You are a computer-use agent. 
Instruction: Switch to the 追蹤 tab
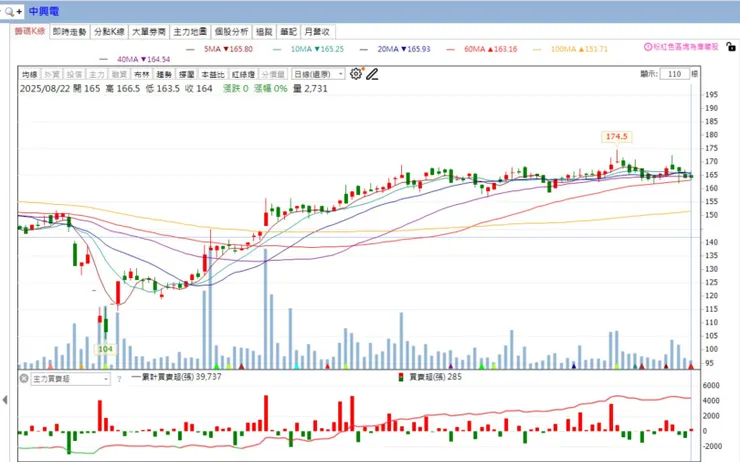[x=264, y=32]
